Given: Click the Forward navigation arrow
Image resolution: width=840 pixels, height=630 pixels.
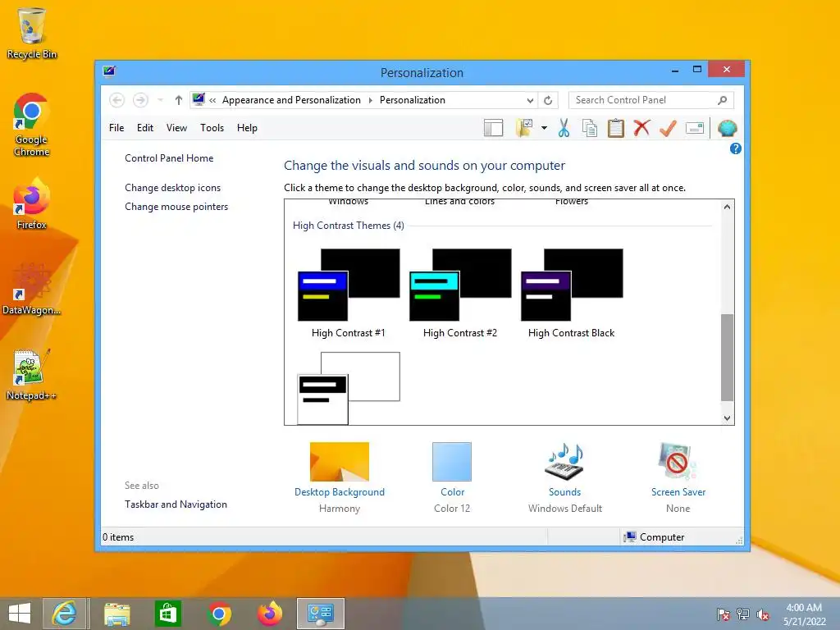Looking at the screenshot, I should pyautogui.click(x=140, y=100).
